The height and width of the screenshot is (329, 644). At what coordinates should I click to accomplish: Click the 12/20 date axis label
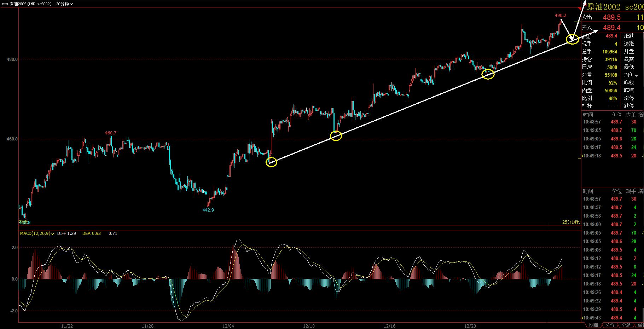coord(470,326)
